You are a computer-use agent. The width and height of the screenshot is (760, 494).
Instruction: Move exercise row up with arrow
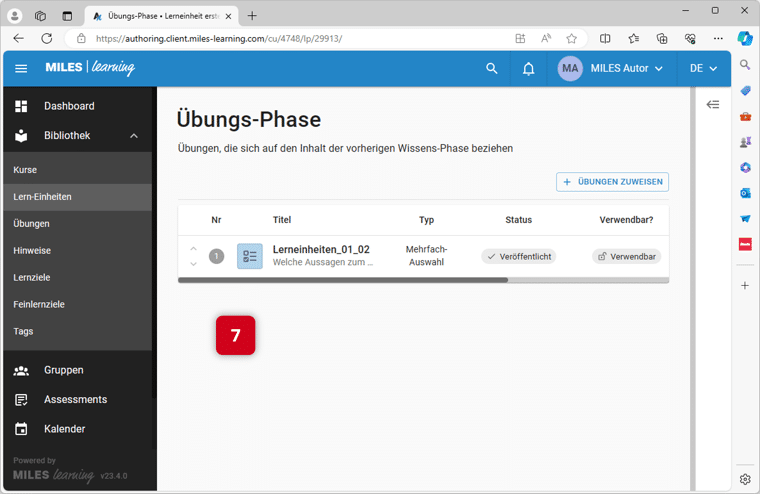pyautogui.click(x=193, y=249)
